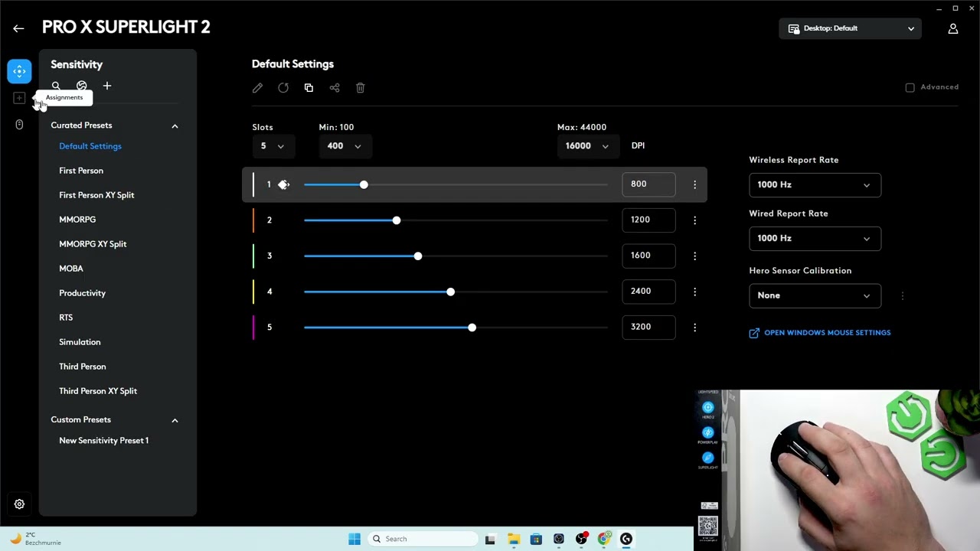This screenshot has width=980, height=551.
Task: Open File Explorer from taskbar
Action: coord(513,539)
